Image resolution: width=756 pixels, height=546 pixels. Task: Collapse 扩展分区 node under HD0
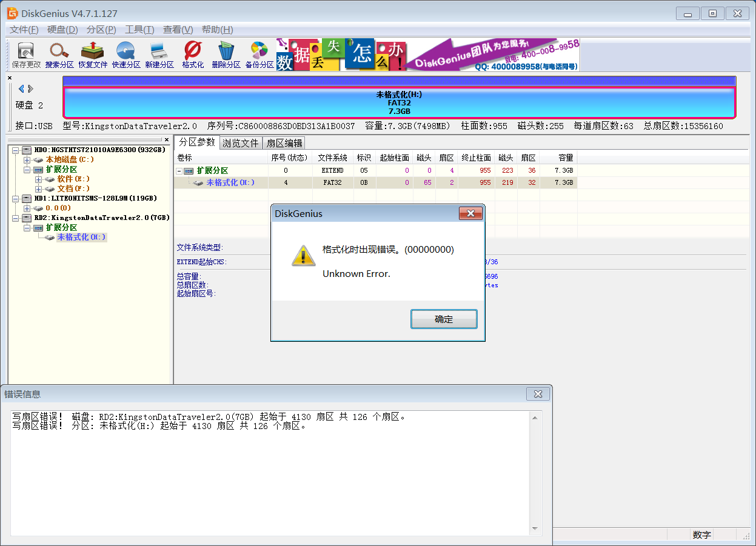click(27, 169)
